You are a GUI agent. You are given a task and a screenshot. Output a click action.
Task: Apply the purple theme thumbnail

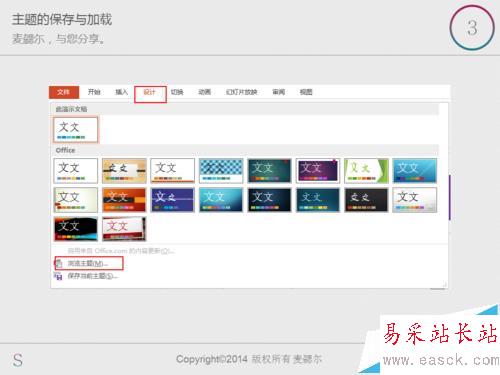[x=318, y=171]
